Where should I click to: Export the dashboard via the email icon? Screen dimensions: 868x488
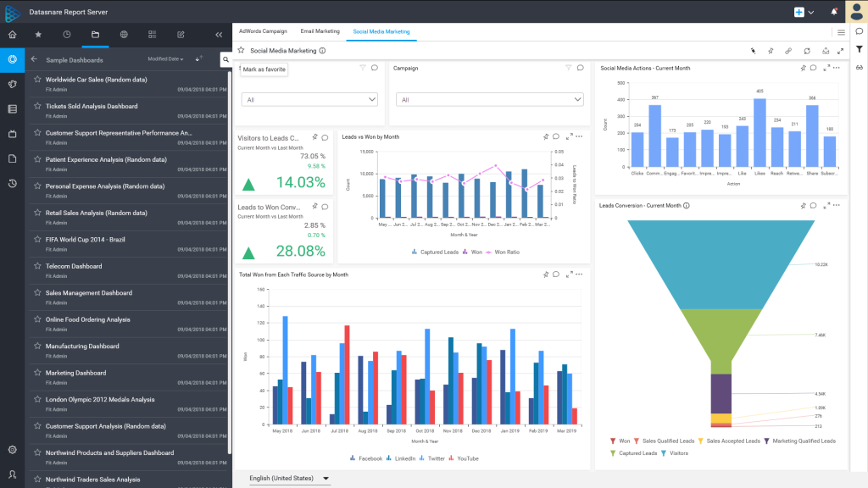825,51
